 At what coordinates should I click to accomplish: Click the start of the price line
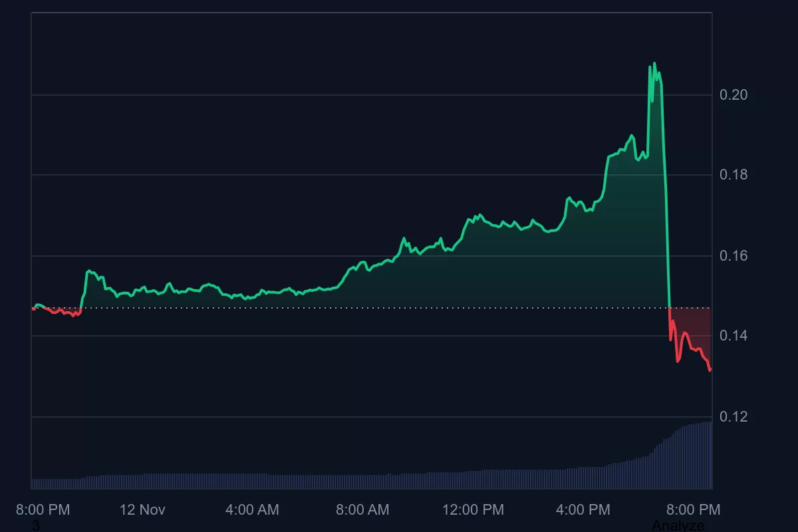coord(33,309)
